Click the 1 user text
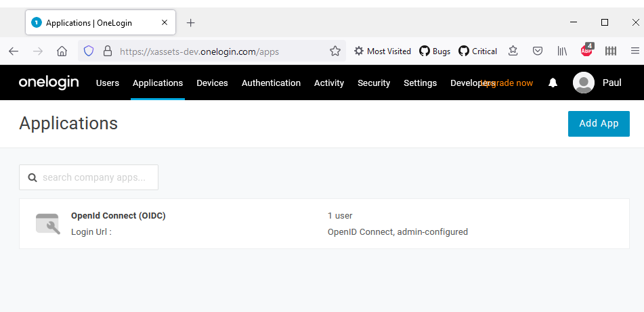Screen dimensions: 644x312 click(340, 215)
